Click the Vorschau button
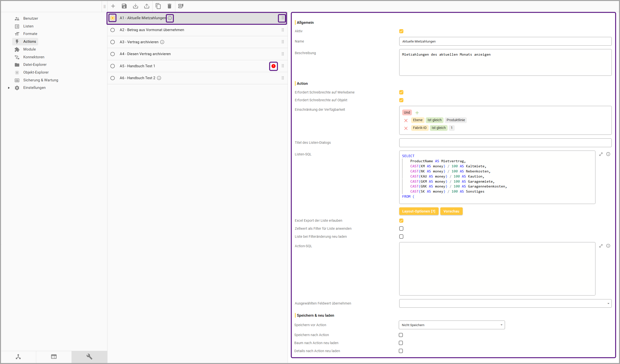 point(451,211)
